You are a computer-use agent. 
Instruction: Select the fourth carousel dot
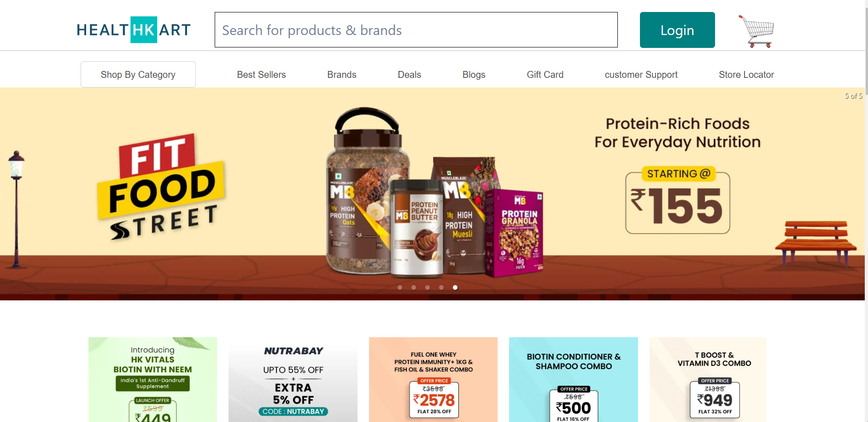pos(441,287)
